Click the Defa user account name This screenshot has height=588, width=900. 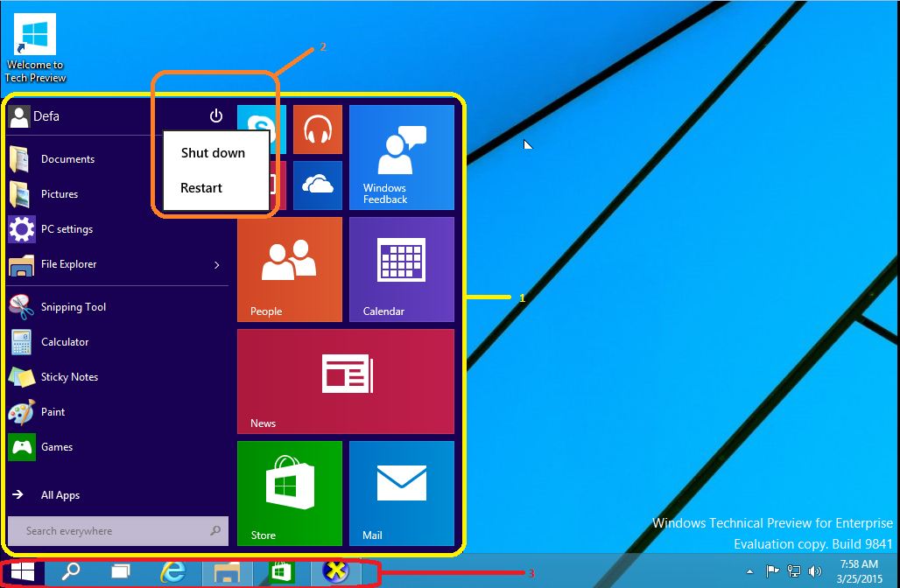coord(46,116)
